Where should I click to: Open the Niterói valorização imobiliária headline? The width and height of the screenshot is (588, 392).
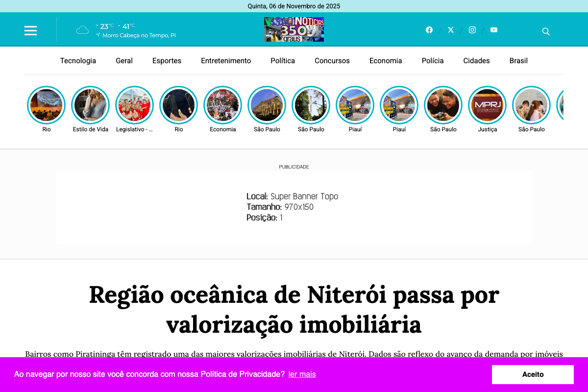(x=294, y=310)
